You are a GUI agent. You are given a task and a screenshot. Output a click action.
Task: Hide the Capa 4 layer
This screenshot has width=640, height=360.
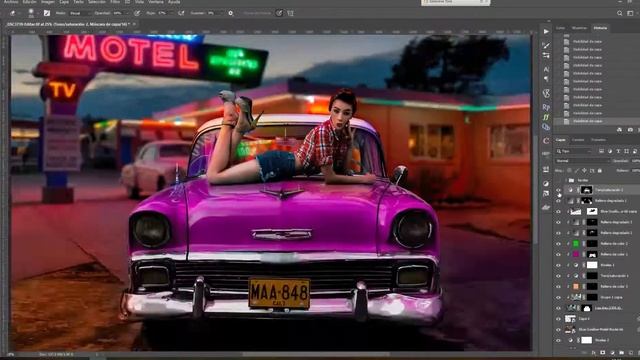coord(558,319)
